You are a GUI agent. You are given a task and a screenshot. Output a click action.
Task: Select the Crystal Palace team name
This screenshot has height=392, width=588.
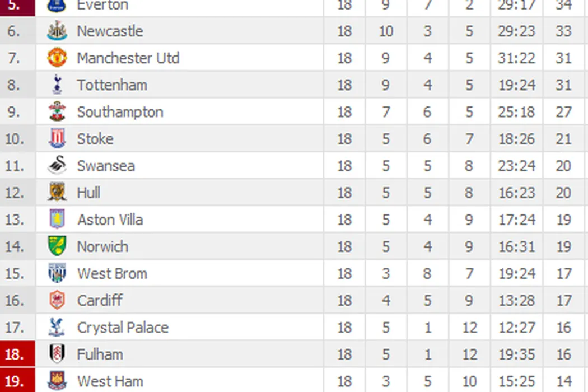point(123,328)
